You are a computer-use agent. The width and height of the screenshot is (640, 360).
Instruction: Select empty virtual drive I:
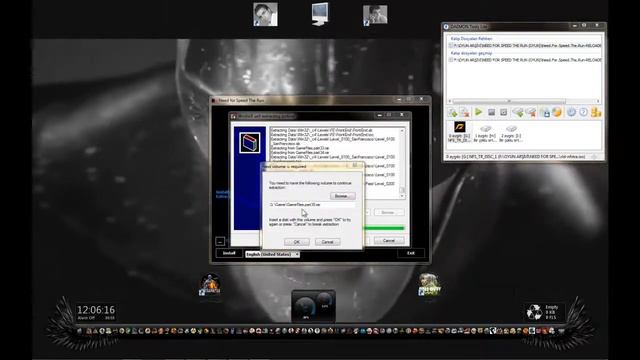pyautogui.click(x=511, y=133)
